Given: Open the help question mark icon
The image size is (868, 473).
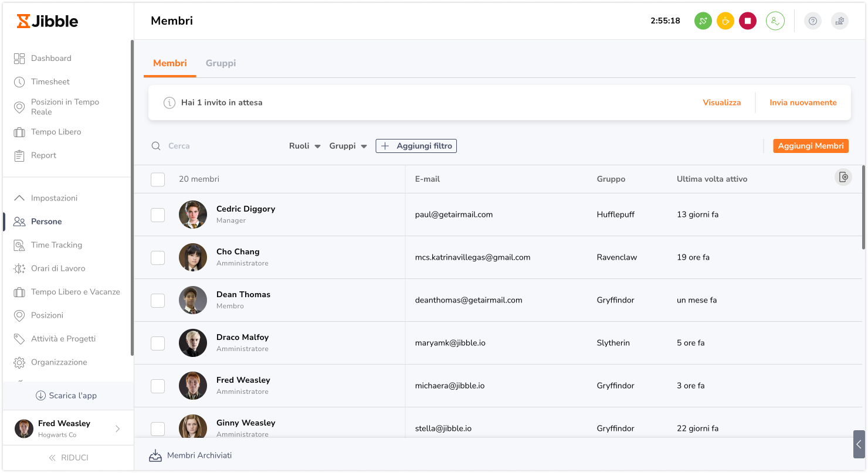Looking at the screenshot, I should [813, 21].
